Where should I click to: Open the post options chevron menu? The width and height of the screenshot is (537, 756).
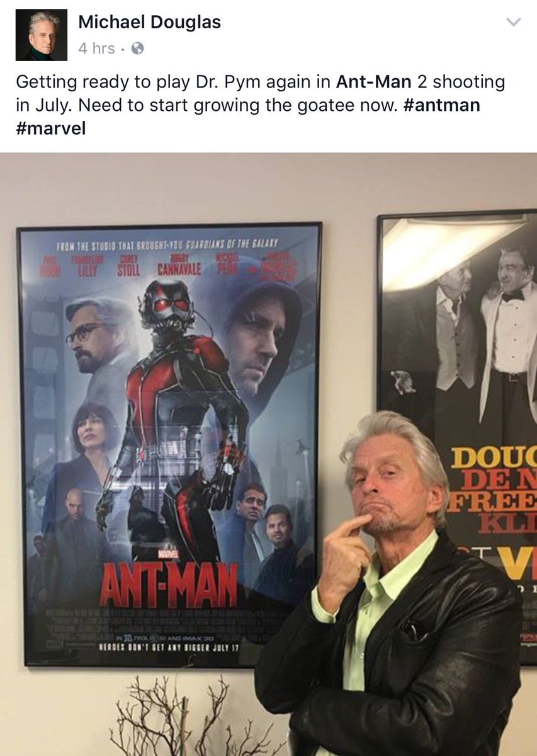click(x=514, y=22)
